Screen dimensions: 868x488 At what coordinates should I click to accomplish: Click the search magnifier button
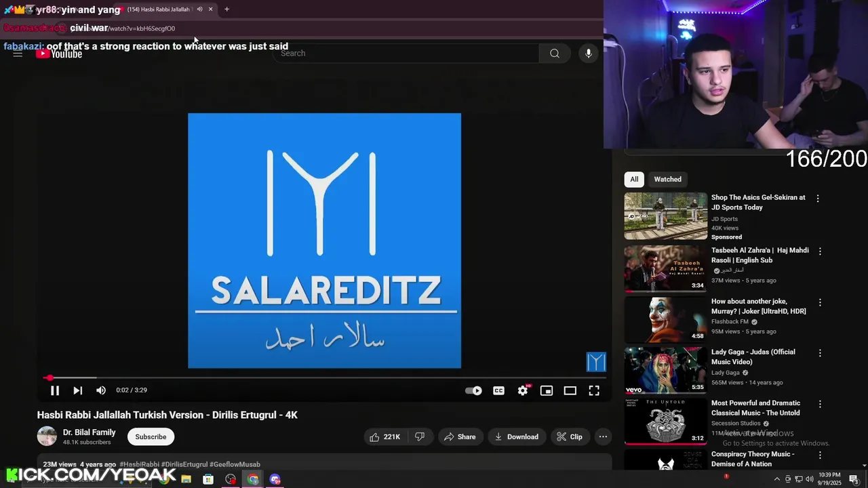click(x=555, y=54)
